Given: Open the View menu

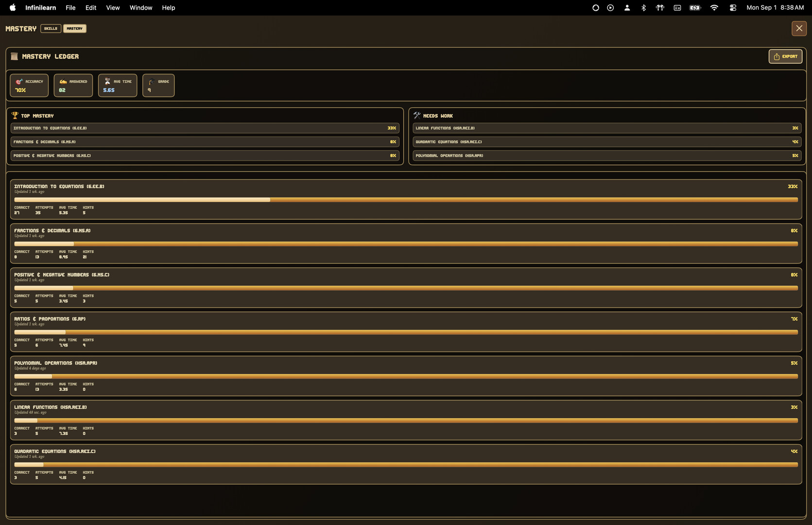Looking at the screenshot, I should pyautogui.click(x=113, y=7).
